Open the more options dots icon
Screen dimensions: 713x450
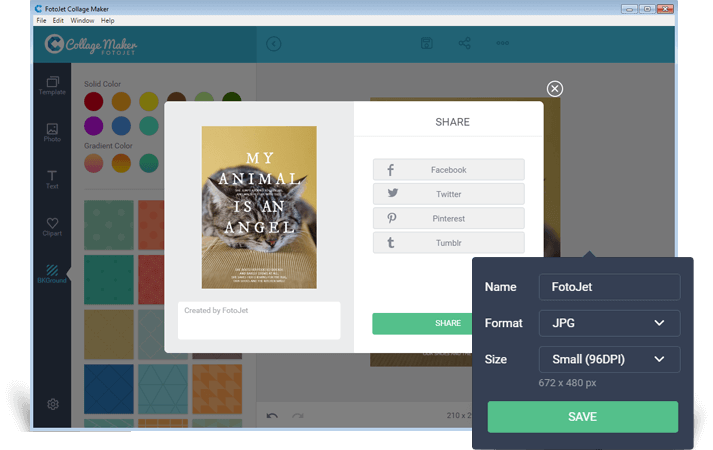(502, 43)
